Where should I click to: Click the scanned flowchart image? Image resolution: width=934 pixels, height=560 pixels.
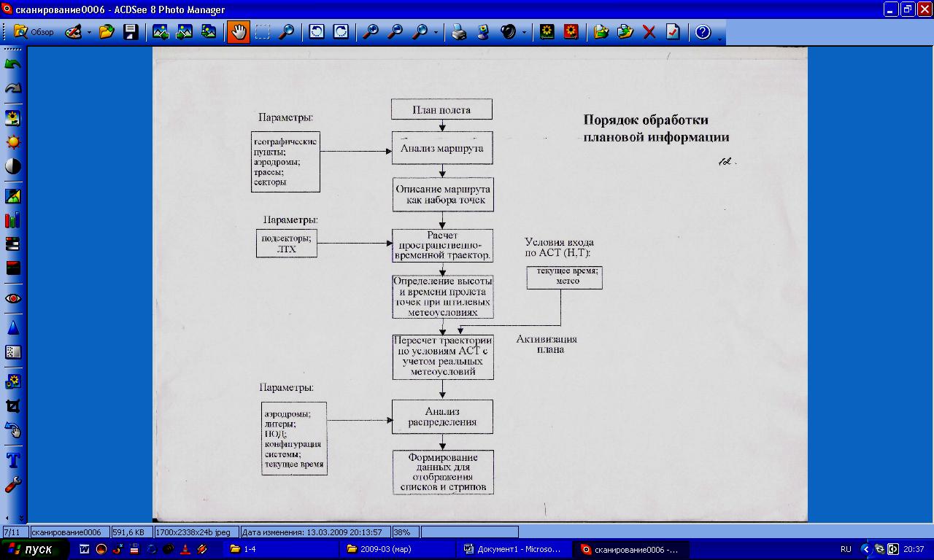pos(479,284)
